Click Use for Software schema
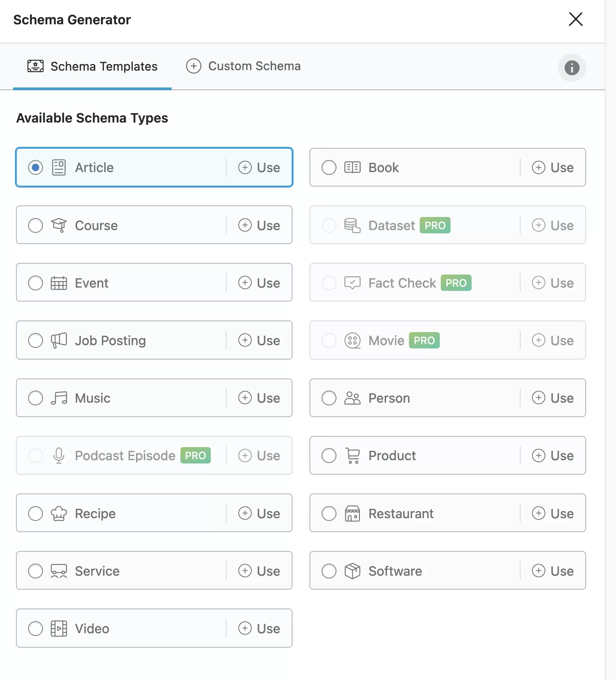 [x=553, y=571]
